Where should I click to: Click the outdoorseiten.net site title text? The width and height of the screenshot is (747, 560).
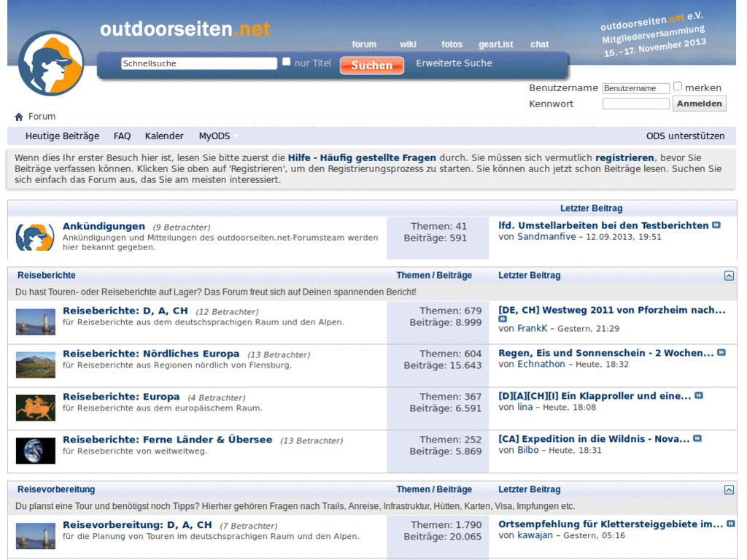(x=185, y=29)
